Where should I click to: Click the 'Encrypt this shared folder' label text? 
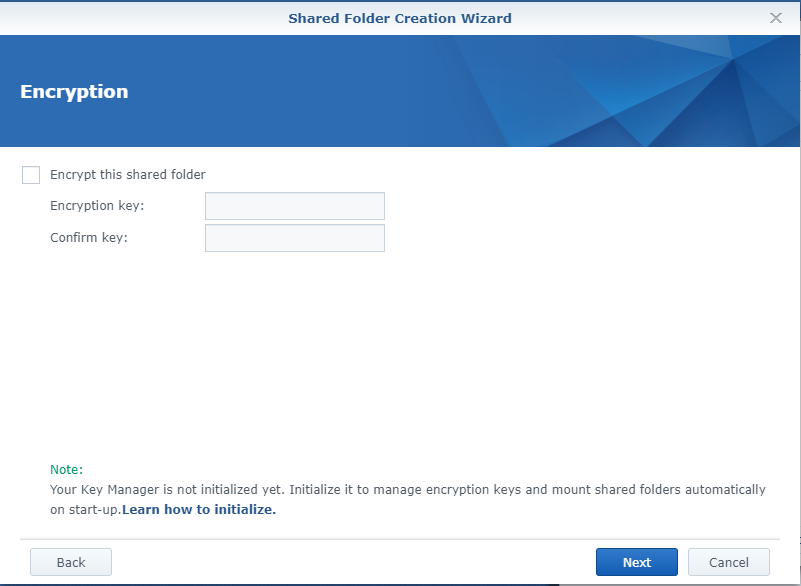pos(127,175)
